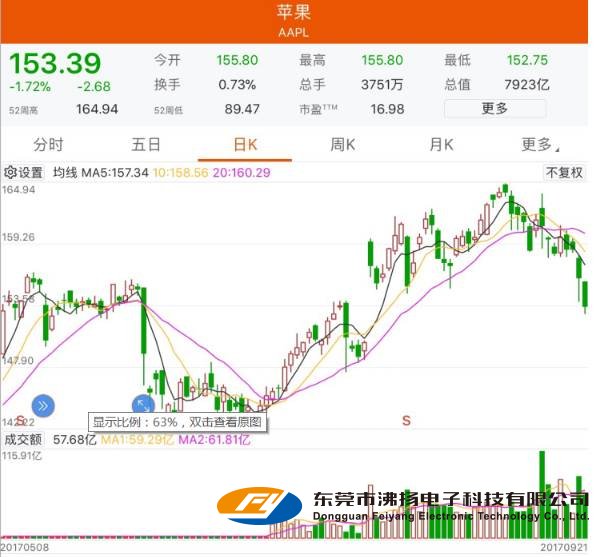Click the 最高 value 155.80
Screen dimensions: 594x557
(382, 60)
